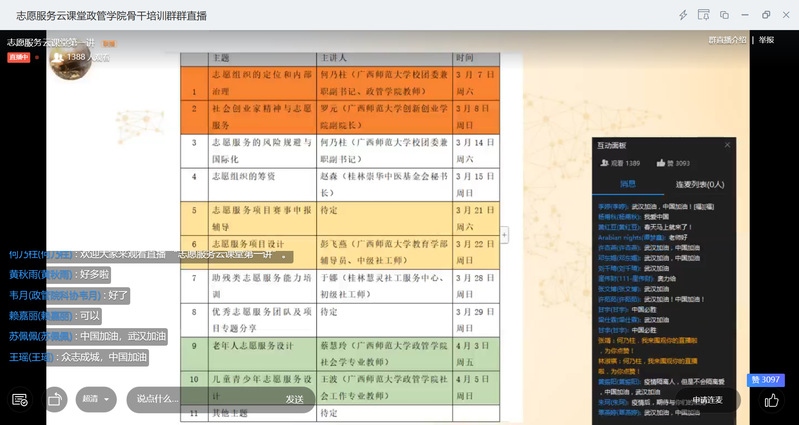Screen dimensions: 799x425
Task: Click date cell 4月3日 周五
Action: point(476,354)
